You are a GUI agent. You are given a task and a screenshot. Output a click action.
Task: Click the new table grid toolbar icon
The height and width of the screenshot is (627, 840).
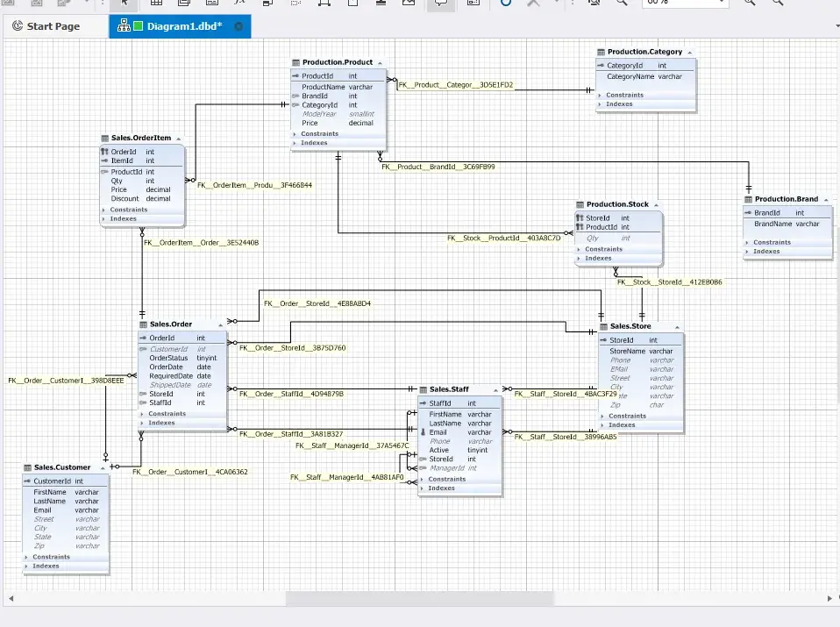pyautogui.click(x=156, y=3)
